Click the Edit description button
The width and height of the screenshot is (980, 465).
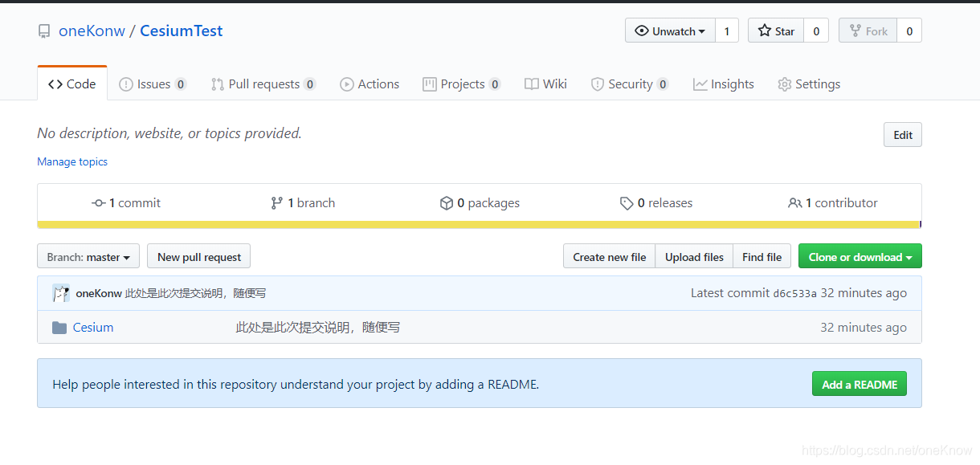coord(903,135)
